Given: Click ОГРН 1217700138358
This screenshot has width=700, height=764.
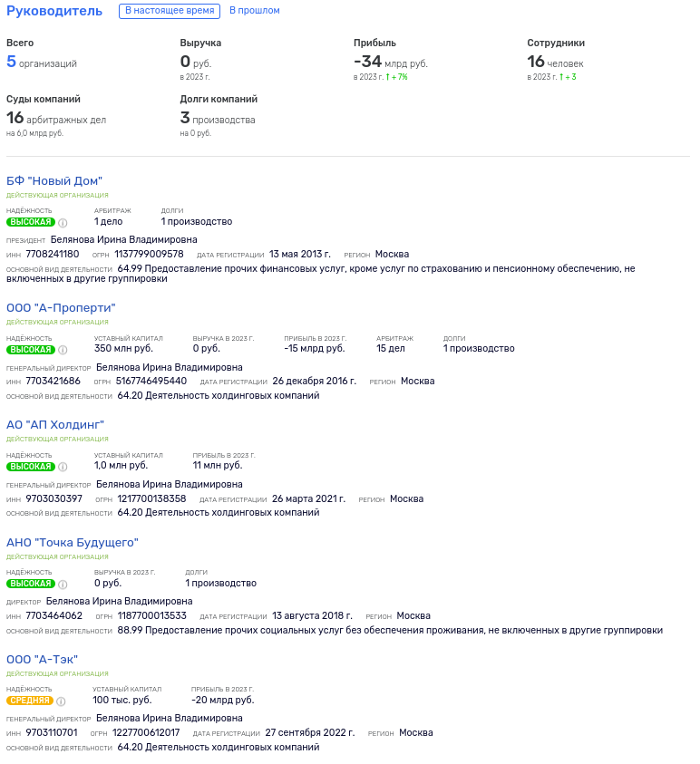Looking at the screenshot, I should coord(151,499).
